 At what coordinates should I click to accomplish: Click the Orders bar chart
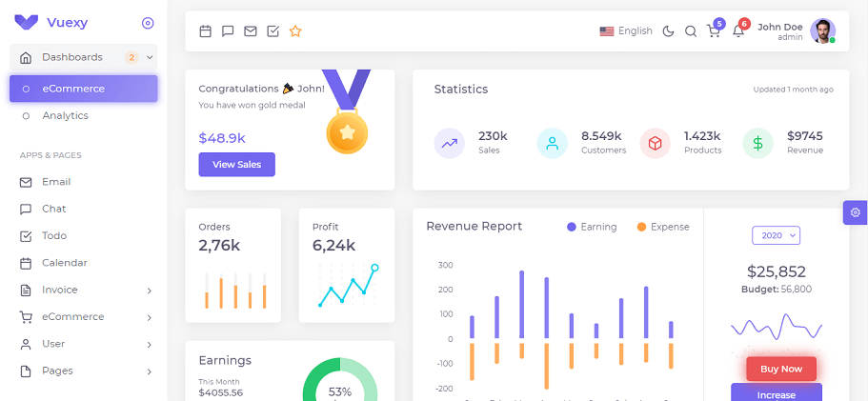(235, 291)
